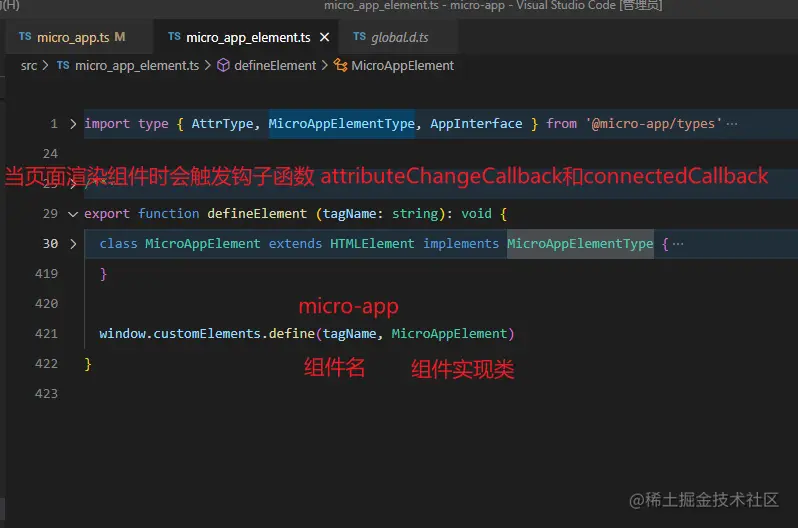Image resolution: width=798 pixels, height=528 pixels.
Task: Click the defineElement function name on line 29
Action: tap(257, 214)
